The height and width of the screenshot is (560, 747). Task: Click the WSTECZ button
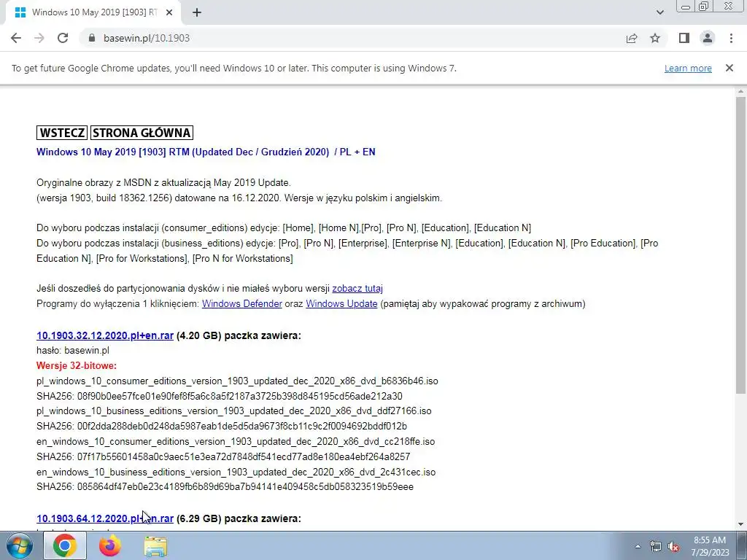pos(62,133)
